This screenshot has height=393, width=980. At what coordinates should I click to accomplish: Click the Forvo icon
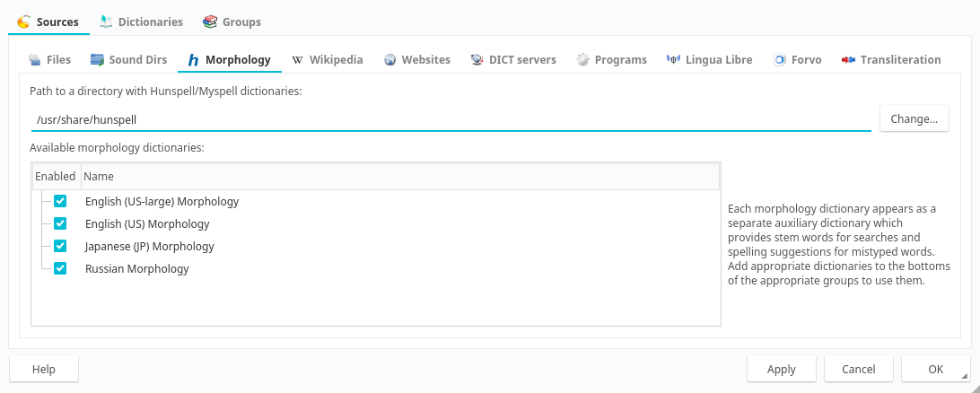[780, 60]
